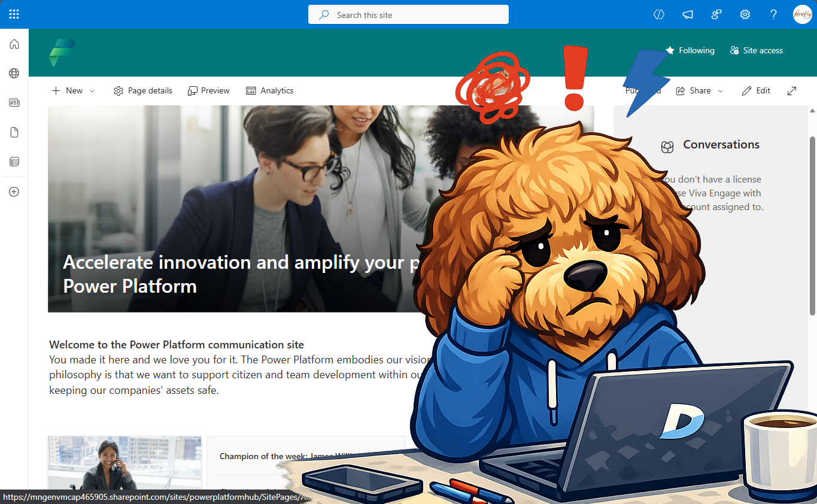Open the Settings gear icon
Screen dimensions: 817x504
click(745, 14)
